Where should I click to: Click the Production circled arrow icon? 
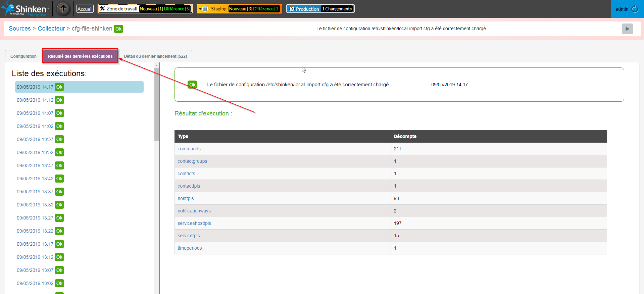292,9
